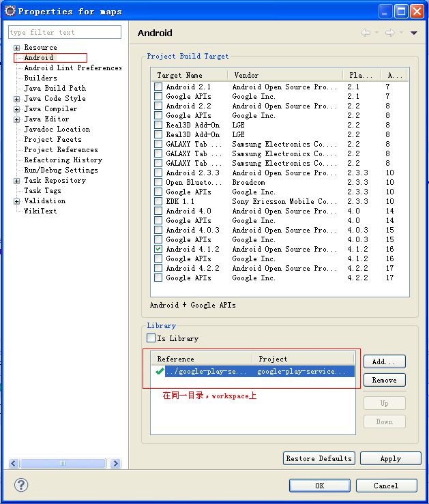Select the Open Bluetooth Broadcom row

(280, 182)
